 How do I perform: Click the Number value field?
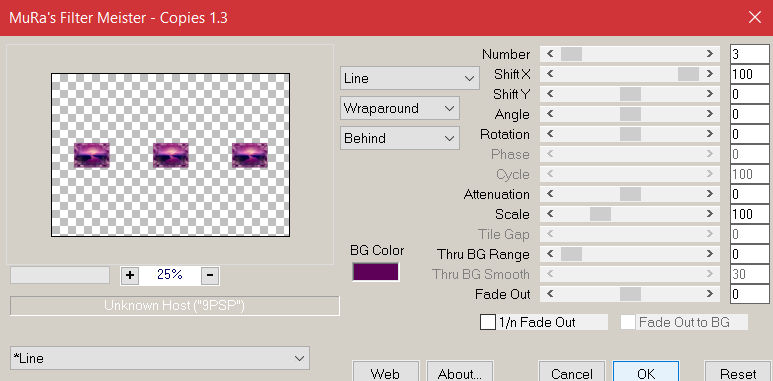pyautogui.click(x=750, y=54)
